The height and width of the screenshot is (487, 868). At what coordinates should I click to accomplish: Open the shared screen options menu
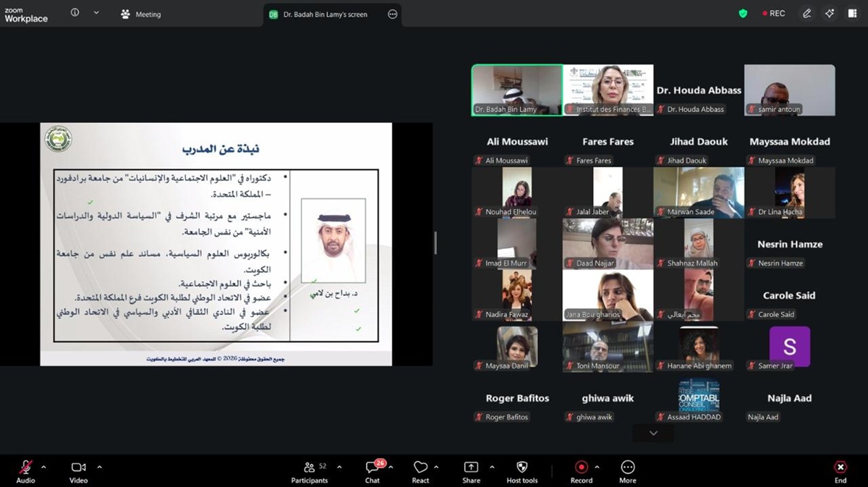click(393, 14)
